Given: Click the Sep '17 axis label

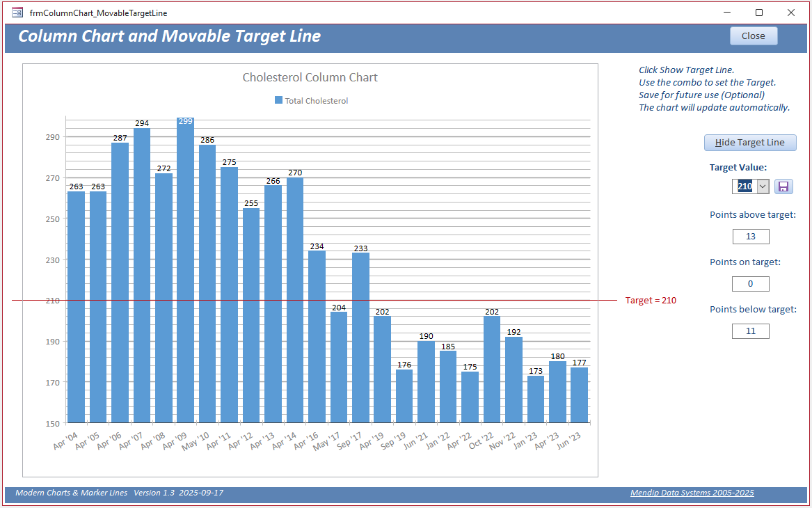Looking at the screenshot, I should point(350,440).
